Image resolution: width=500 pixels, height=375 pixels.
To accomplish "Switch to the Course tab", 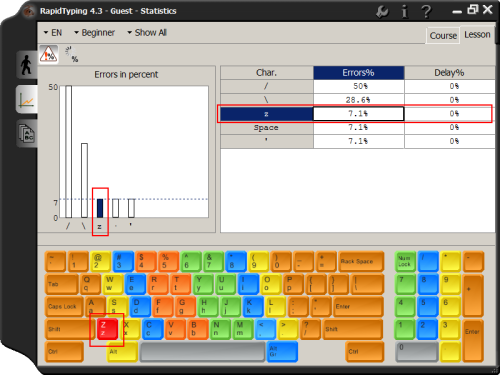I will (x=443, y=35).
